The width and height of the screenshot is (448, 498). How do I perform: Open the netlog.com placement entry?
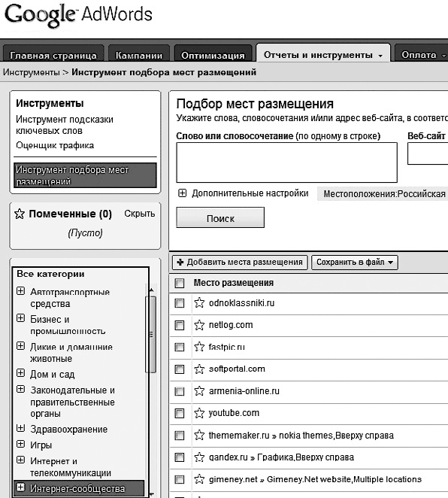[x=231, y=325]
